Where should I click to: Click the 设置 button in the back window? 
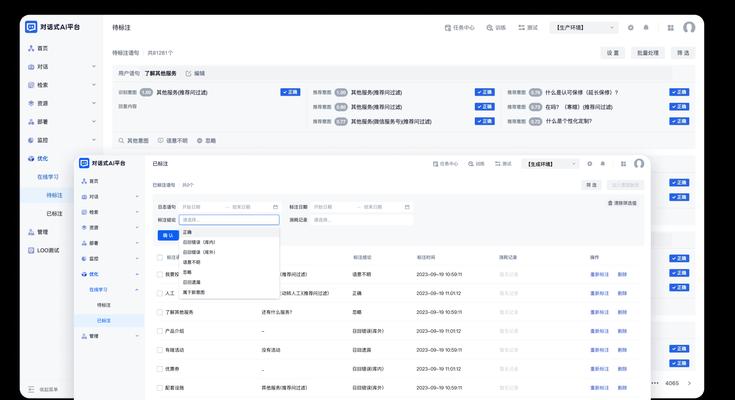pyautogui.click(x=613, y=53)
